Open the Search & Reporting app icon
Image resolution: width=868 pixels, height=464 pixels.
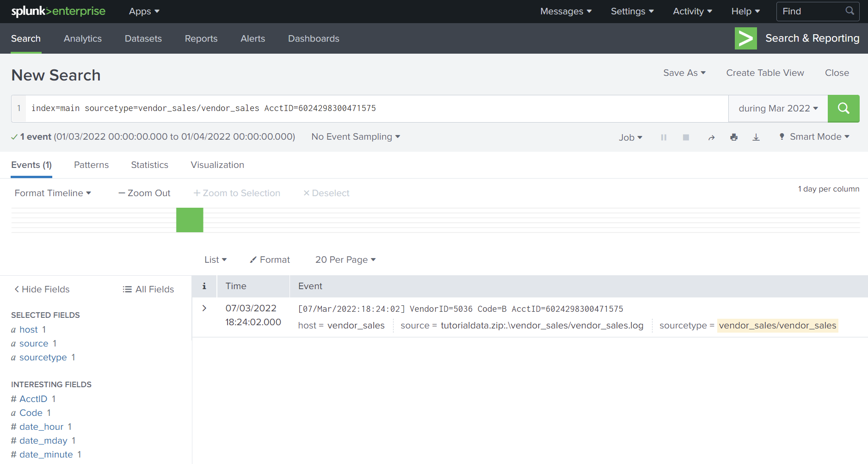click(745, 38)
